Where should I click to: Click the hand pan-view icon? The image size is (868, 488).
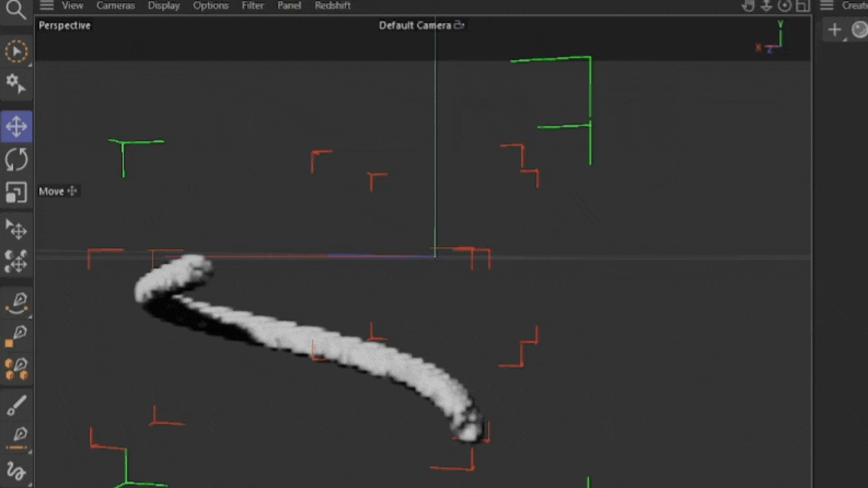tap(748, 5)
